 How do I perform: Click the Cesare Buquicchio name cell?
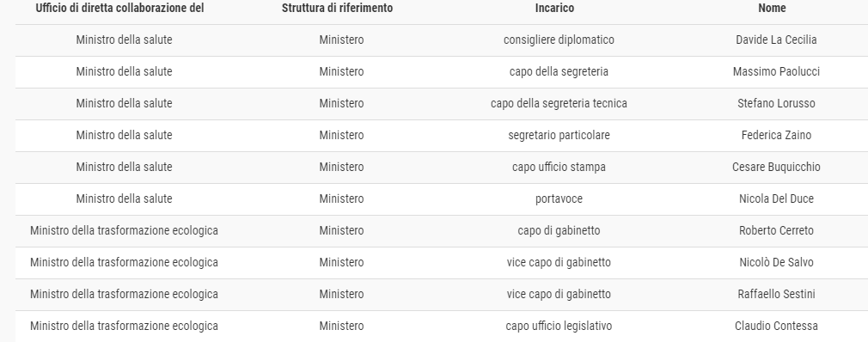pyautogui.click(x=776, y=167)
